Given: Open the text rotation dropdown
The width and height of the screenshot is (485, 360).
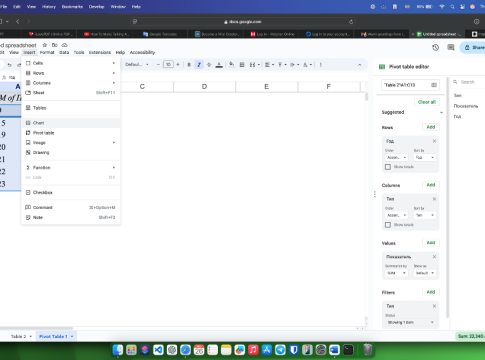Looking at the screenshot, I should (x=307, y=65).
